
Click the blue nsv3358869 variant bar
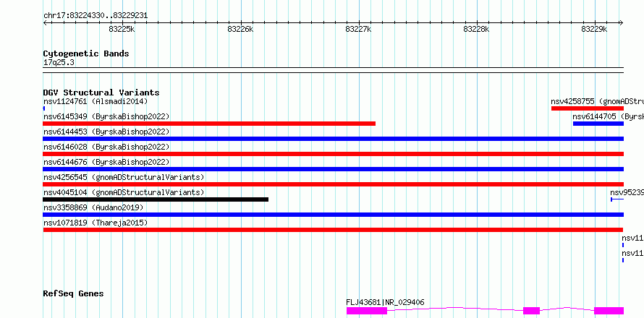[334, 215]
